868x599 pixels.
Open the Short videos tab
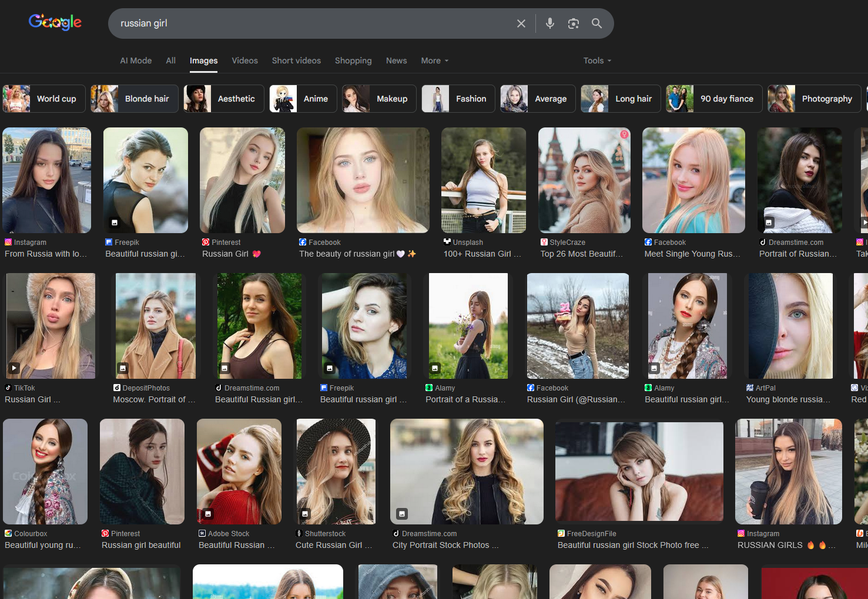click(x=296, y=60)
